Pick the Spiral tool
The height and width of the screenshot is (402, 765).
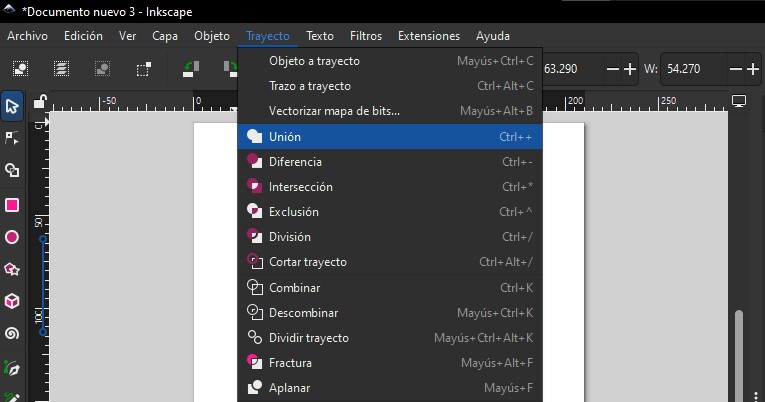12,333
